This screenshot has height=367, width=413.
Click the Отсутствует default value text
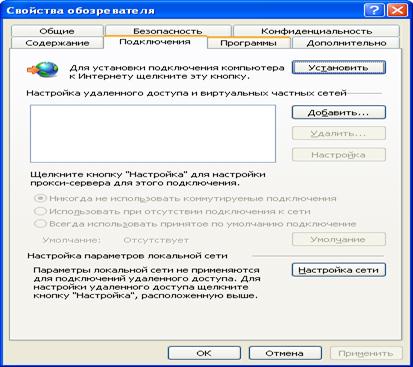156,240
